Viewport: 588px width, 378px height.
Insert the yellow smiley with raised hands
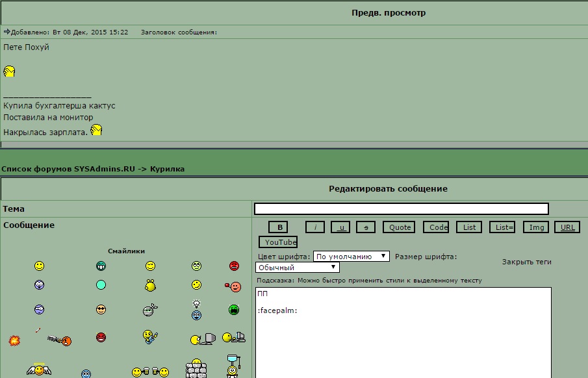[150, 285]
